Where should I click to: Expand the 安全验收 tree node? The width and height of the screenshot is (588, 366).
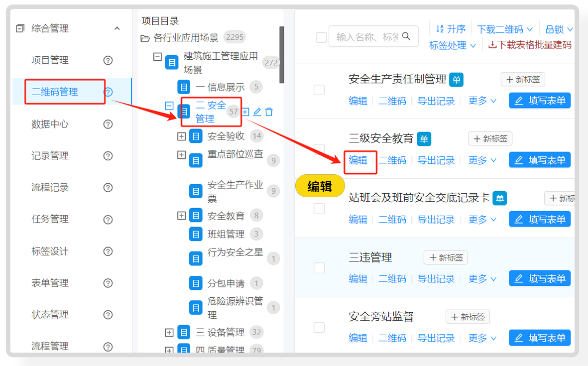click(x=182, y=136)
